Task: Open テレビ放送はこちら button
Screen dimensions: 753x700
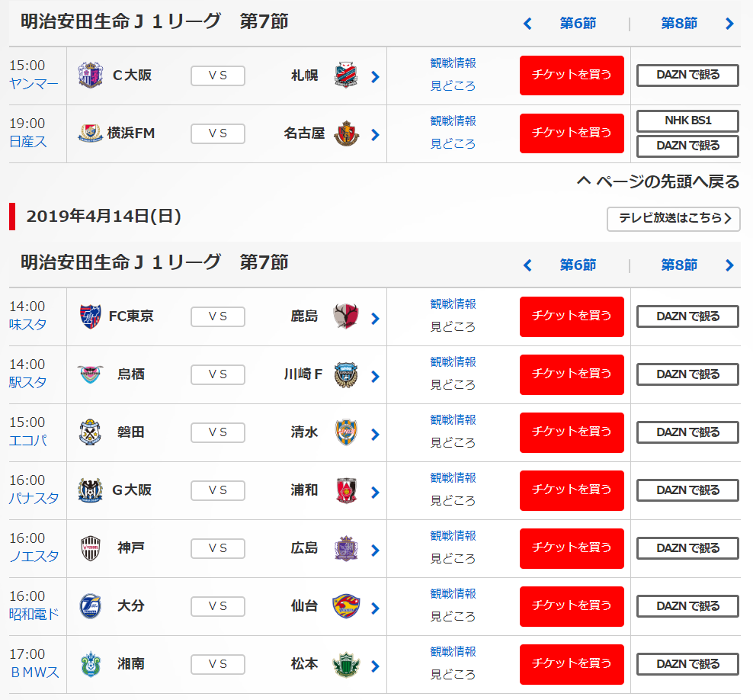Action: 674,218
